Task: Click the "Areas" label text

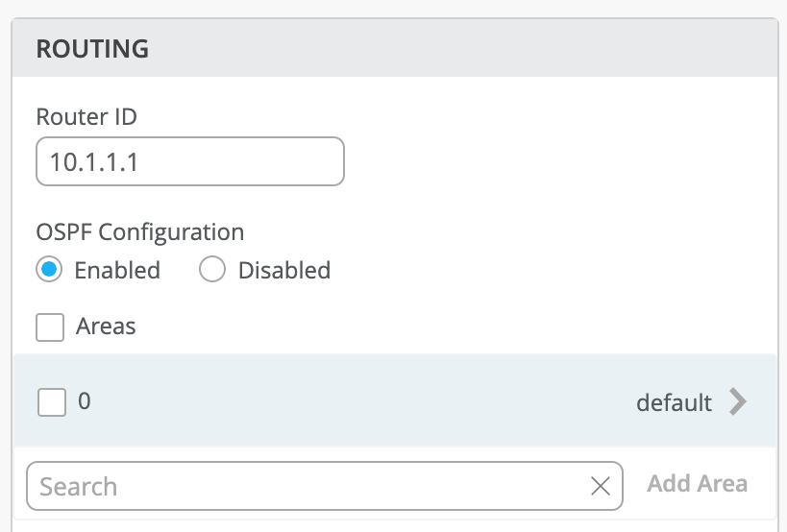Action: [106, 326]
